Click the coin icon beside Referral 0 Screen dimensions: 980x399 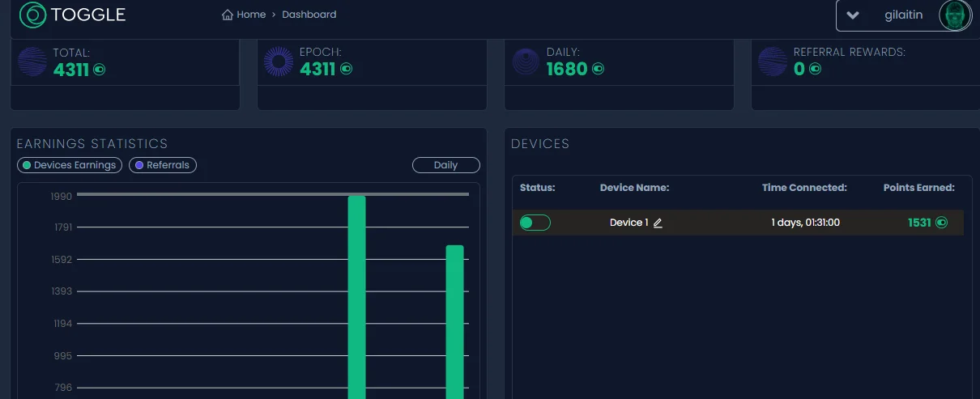tap(815, 70)
